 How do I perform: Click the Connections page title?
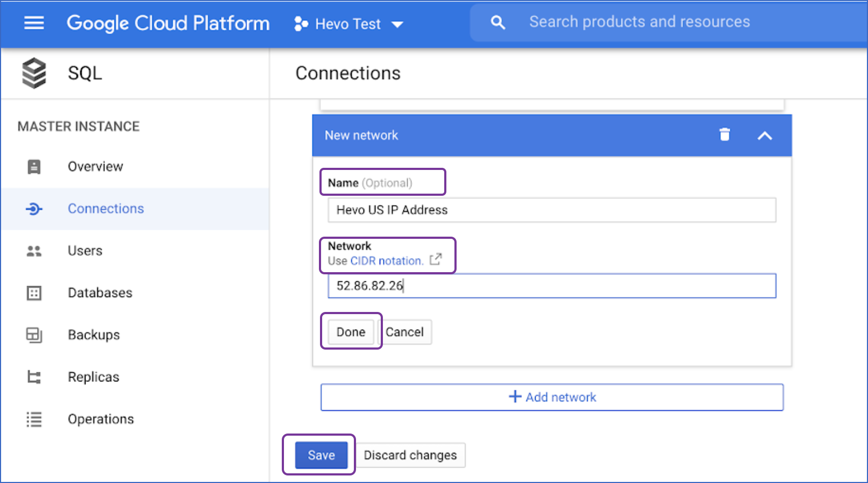point(348,73)
